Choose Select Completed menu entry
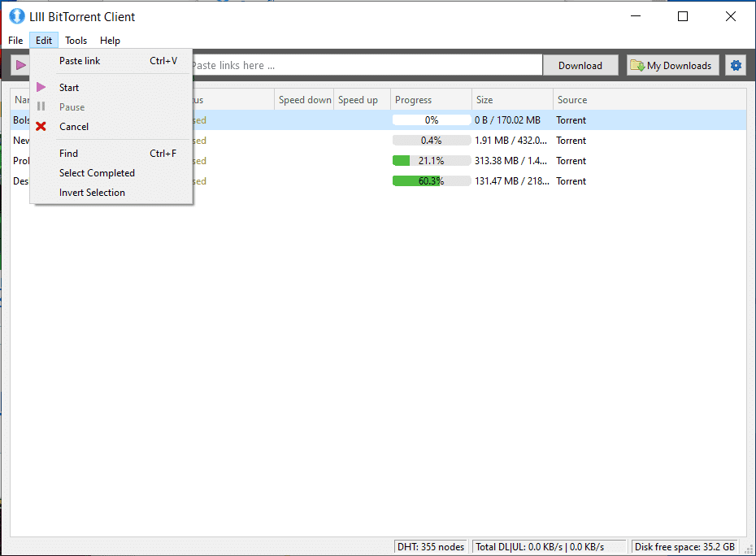Image resolution: width=756 pixels, height=556 pixels. (111, 172)
